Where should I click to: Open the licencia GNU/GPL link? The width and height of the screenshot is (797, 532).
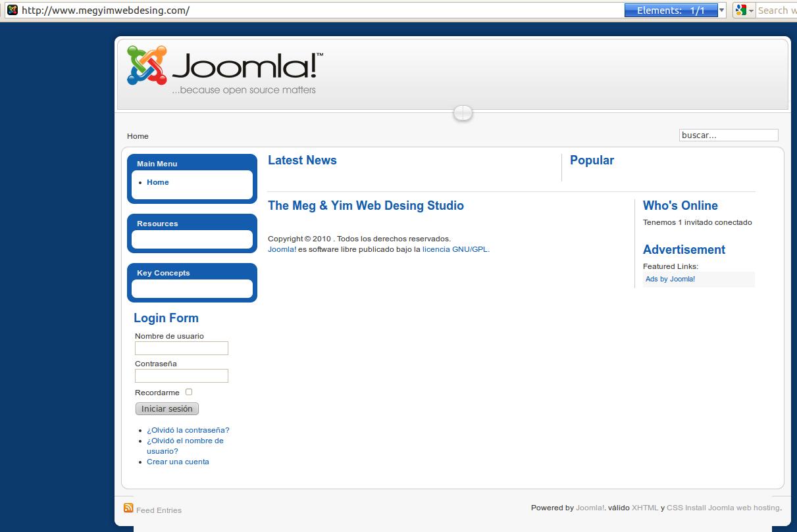point(455,249)
